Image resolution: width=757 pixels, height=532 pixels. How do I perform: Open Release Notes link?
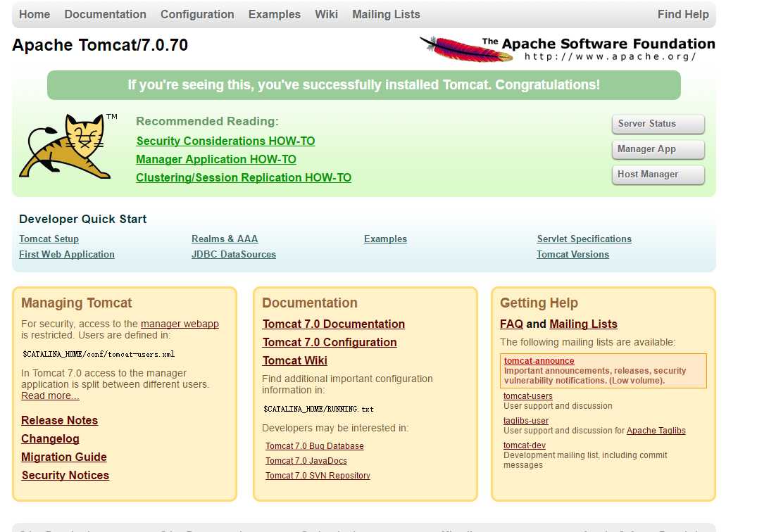click(59, 420)
